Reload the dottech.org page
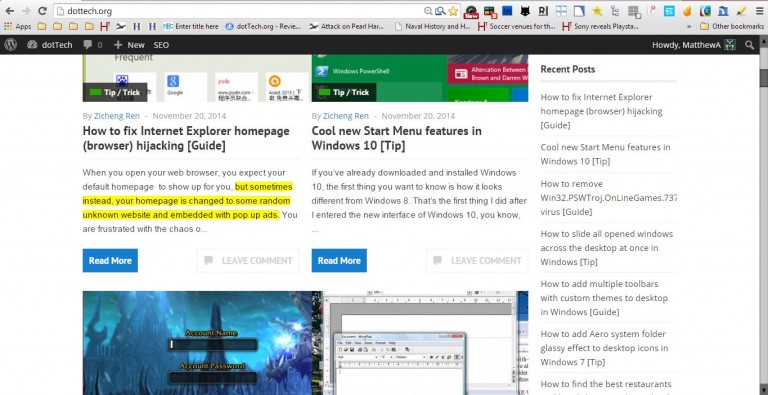 coord(43,11)
